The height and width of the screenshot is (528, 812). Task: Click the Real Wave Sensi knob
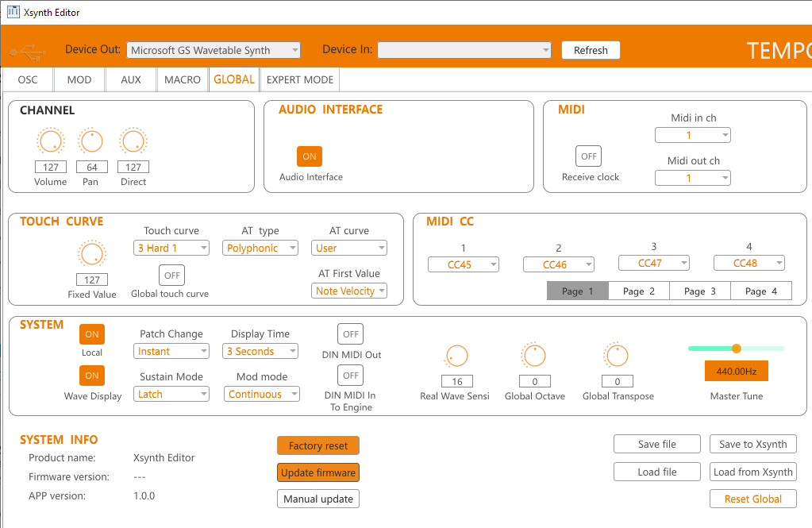pyautogui.click(x=456, y=356)
